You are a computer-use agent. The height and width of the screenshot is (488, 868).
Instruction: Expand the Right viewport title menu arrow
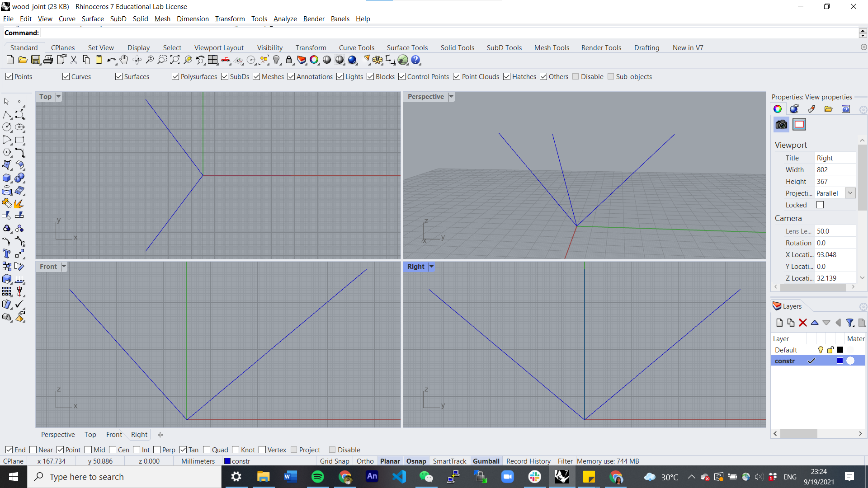(x=432, y=267)
